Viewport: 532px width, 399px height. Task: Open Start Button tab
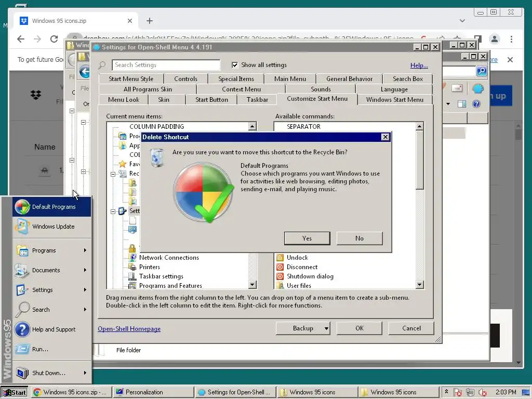click(x=212, y=100)
